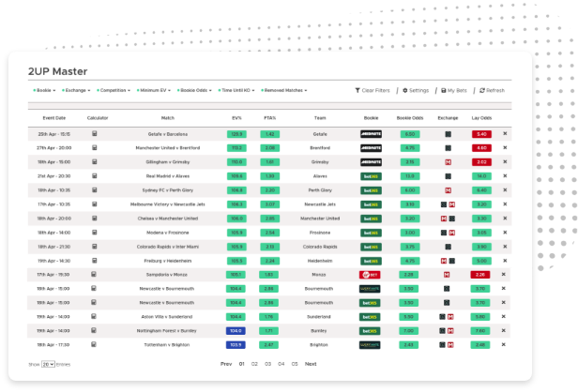Click Midnite bookie logo for Getafe
This screenshot has height=392, width=578.
click(x=371, y=134)
